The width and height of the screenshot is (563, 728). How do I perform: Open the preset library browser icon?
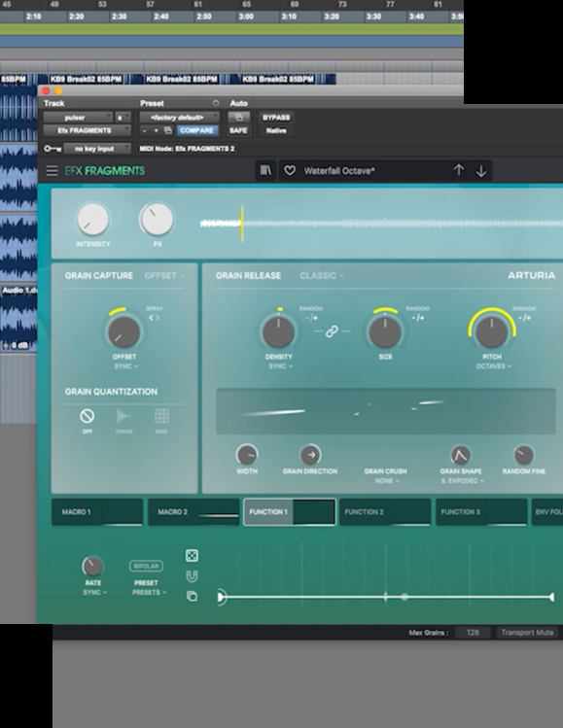265,171
